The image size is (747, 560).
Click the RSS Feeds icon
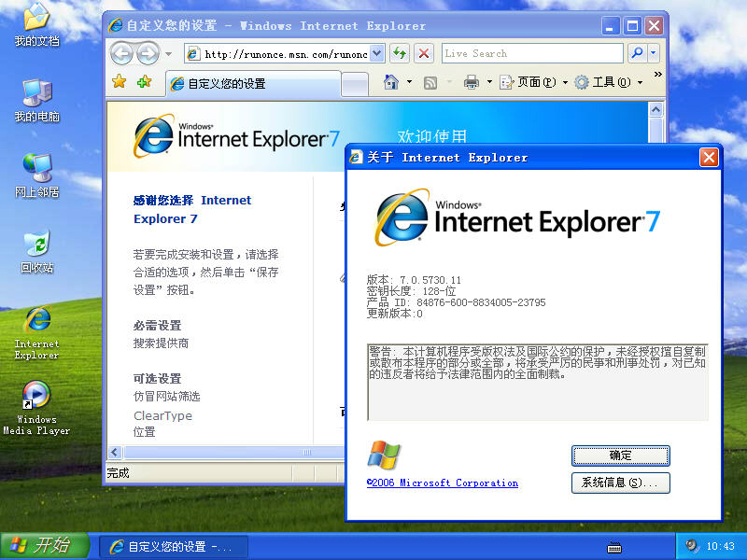(x=430, y=82)
